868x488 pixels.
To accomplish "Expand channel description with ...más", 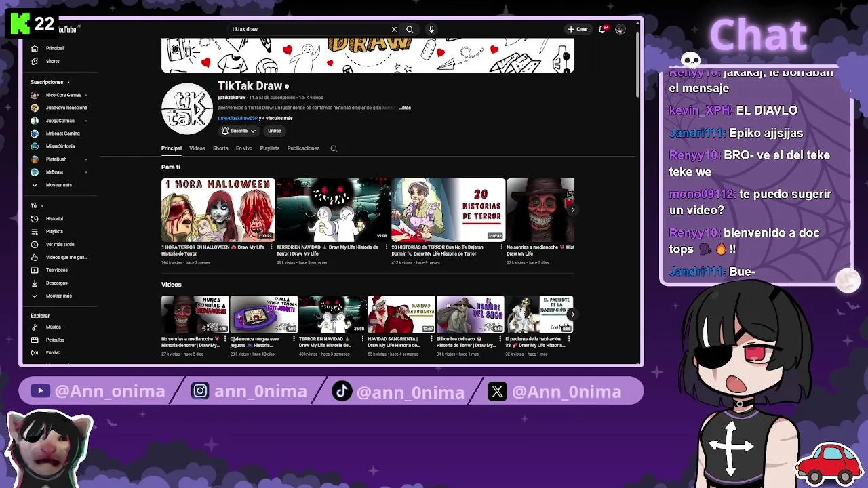I will (404, 108).
